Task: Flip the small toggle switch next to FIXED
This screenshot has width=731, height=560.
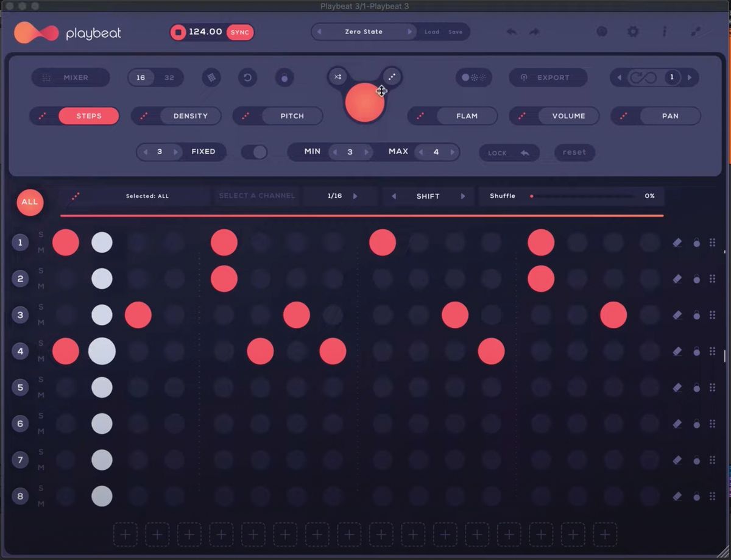Action: click(255, 152)
